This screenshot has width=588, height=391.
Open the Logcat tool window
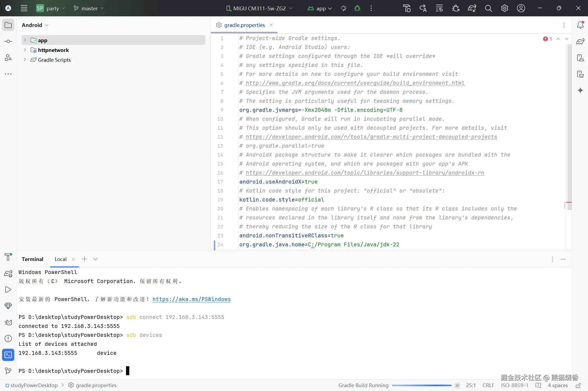[x=8, y=322]
